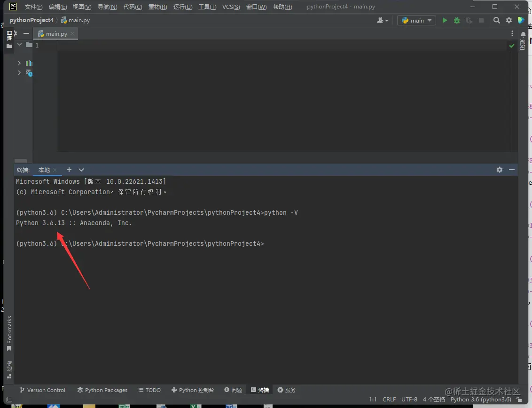
Task: Toggle the Bookmarks side panel button
Action: (x=9, y=334)
